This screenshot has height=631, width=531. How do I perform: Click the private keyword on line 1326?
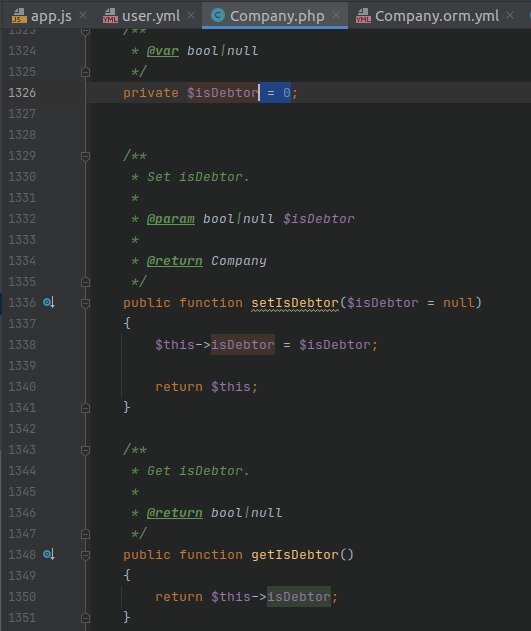point(151,93)
